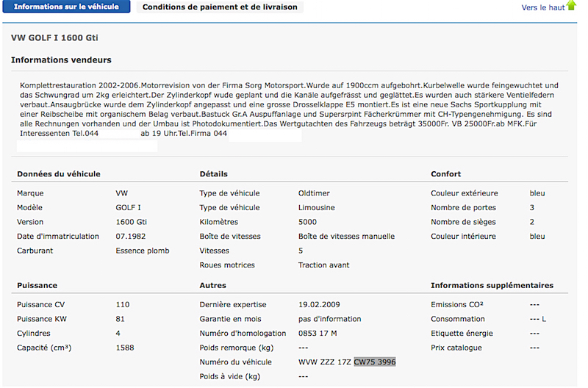Click the seller description paragraph starting Komplettrestauration

(289, 109)
